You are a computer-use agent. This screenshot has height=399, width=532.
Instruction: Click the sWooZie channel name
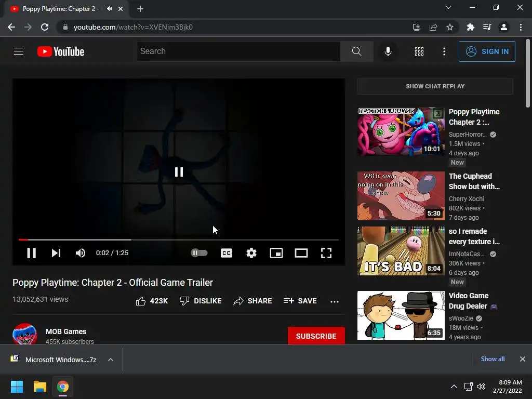461,318
